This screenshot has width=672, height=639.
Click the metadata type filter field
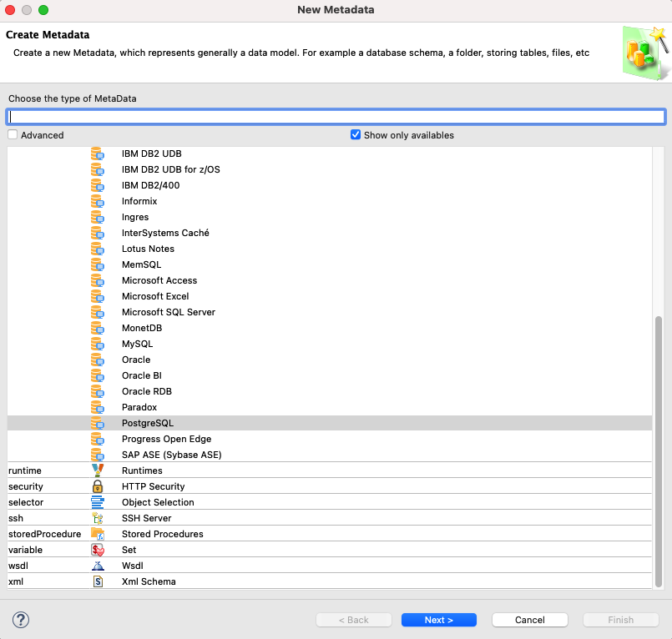pos(336,116)
